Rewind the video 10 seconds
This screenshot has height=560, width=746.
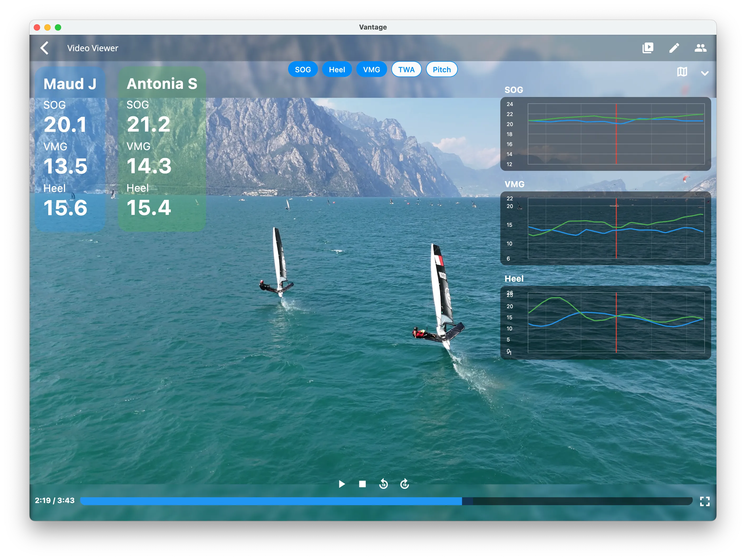tap(383, 484)
